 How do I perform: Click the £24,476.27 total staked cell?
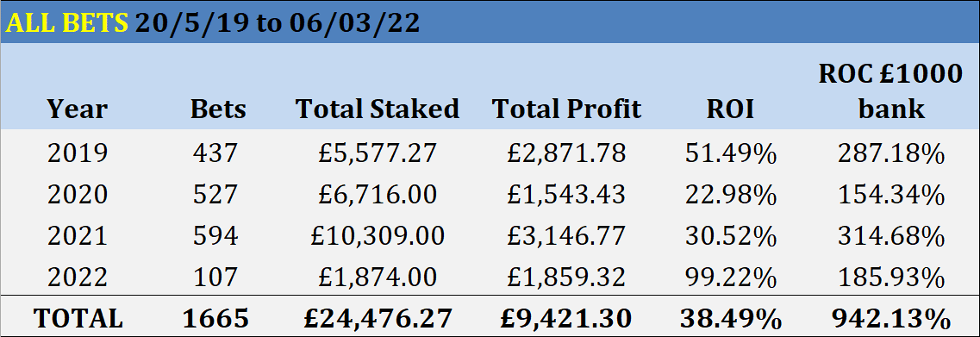(378, 318)
